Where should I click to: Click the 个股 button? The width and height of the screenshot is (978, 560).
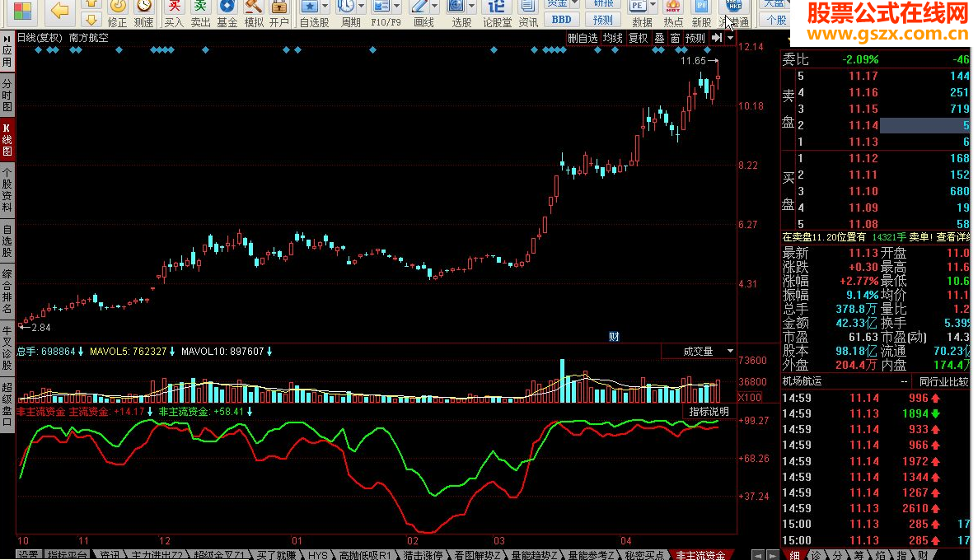pyautogui.click(x=775, y=20)
